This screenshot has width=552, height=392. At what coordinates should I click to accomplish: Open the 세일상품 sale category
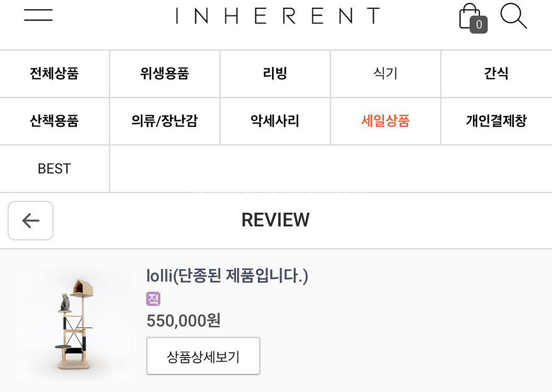(x=386, y=121)
